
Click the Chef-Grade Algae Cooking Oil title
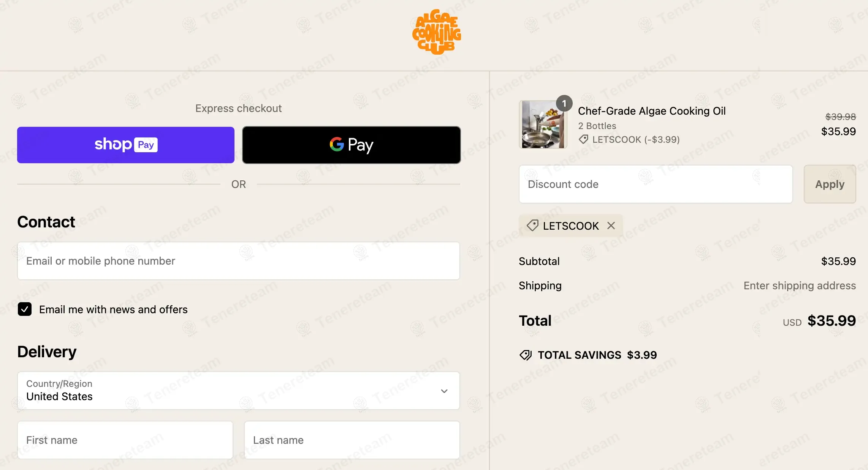[651, 111]
